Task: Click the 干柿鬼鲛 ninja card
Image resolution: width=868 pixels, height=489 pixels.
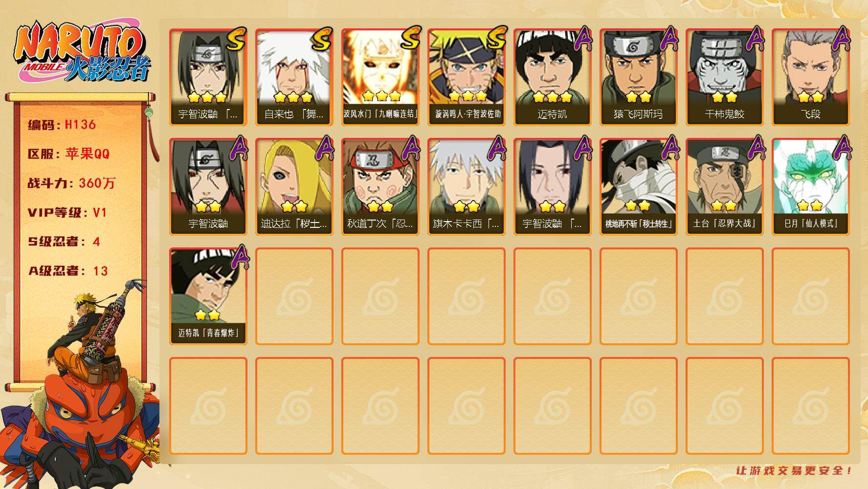Action: coord(724,77)
